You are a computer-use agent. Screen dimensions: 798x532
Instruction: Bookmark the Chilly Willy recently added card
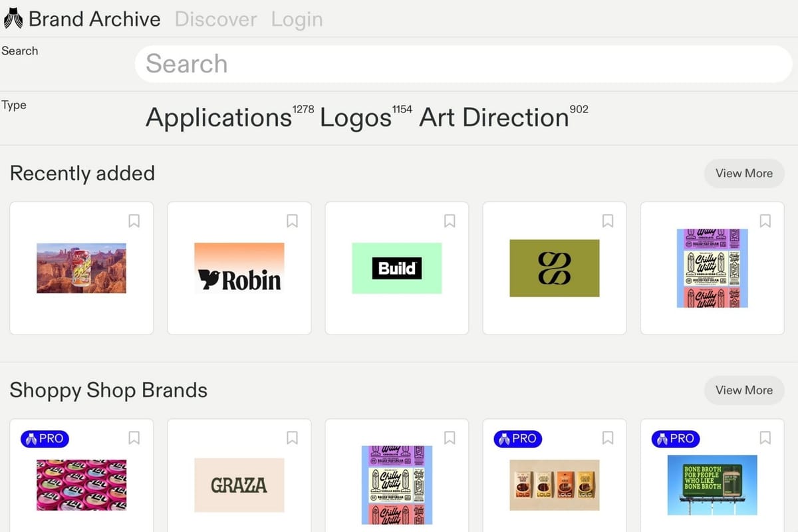(765, 220)
